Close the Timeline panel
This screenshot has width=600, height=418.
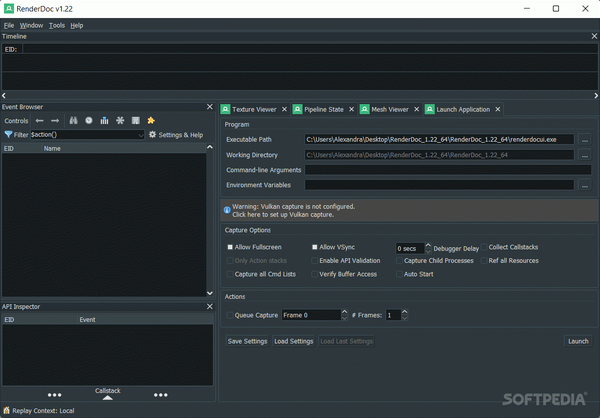point(594,36)
